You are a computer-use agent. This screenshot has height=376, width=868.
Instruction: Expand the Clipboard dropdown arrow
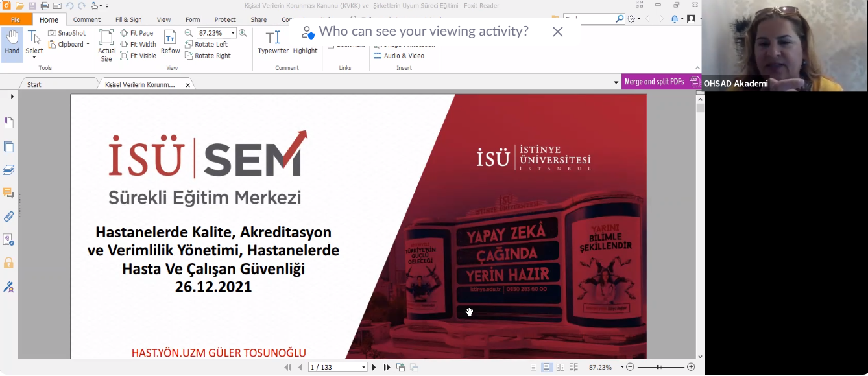[x=88, y=45]
